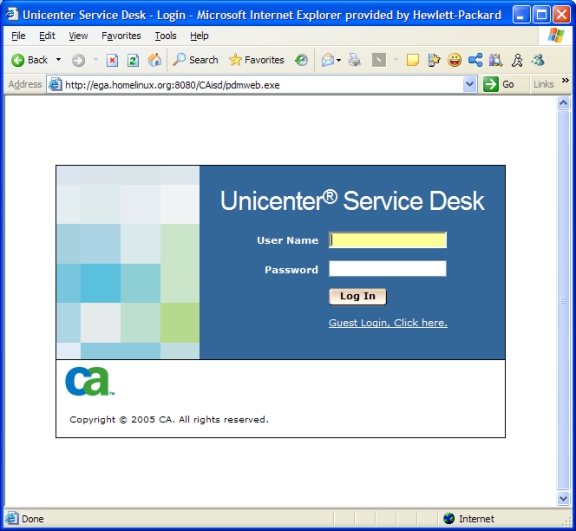576x531 pixels.
Task: Go to the Home page icon
Action: pyautogui.click(x=154, y=60)
